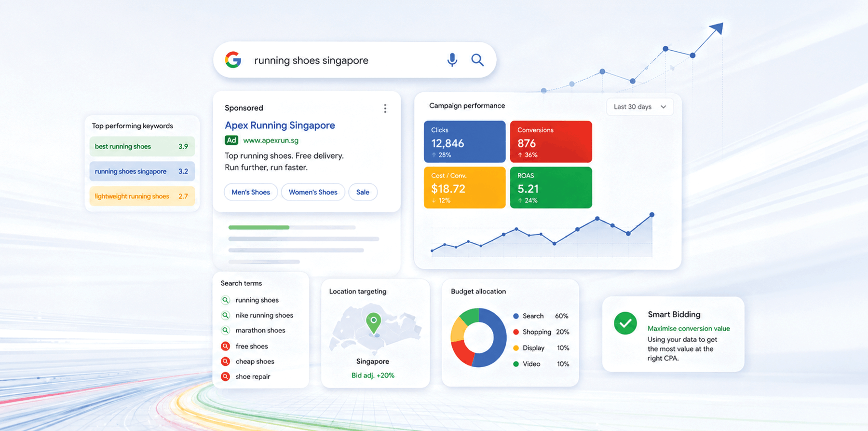Viewport: 868px width, 431px height.
Task: Visit the www.apexrun.sg URL
Action: tap(271, 140)
